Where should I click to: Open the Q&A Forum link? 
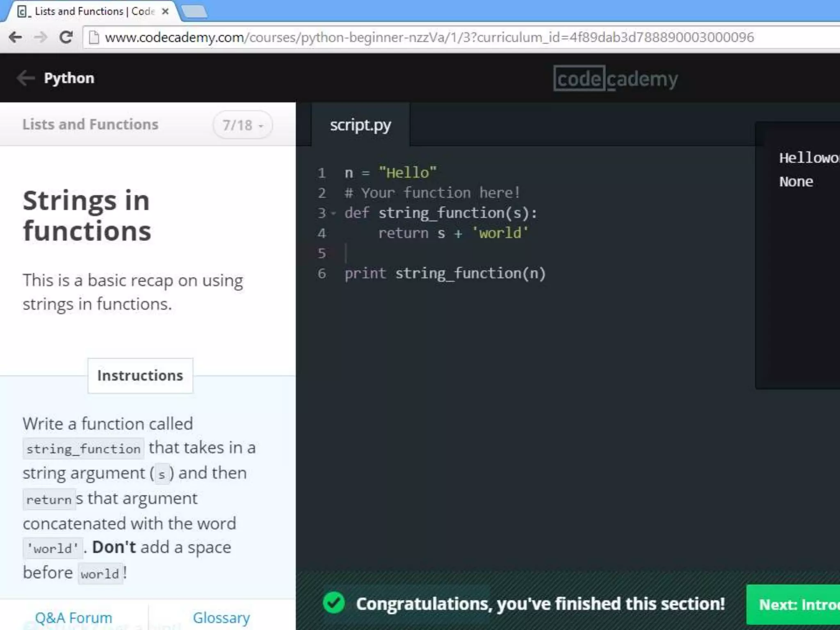[73, 618]
